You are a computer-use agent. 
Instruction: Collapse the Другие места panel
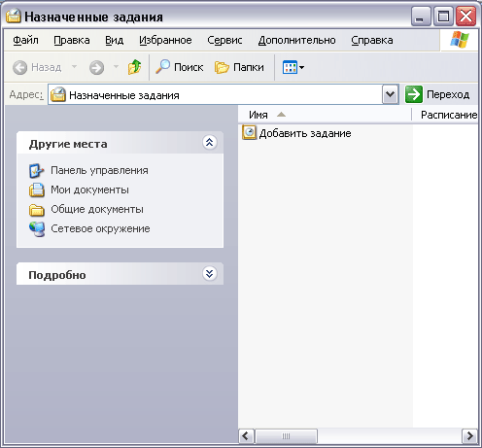coord(209,142)
